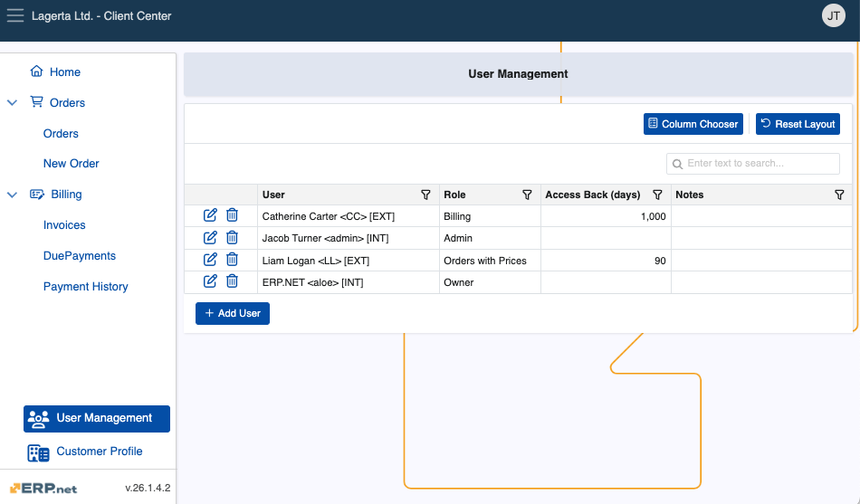
Task: Click the 1,000 access days value
Action: [653, 216]
